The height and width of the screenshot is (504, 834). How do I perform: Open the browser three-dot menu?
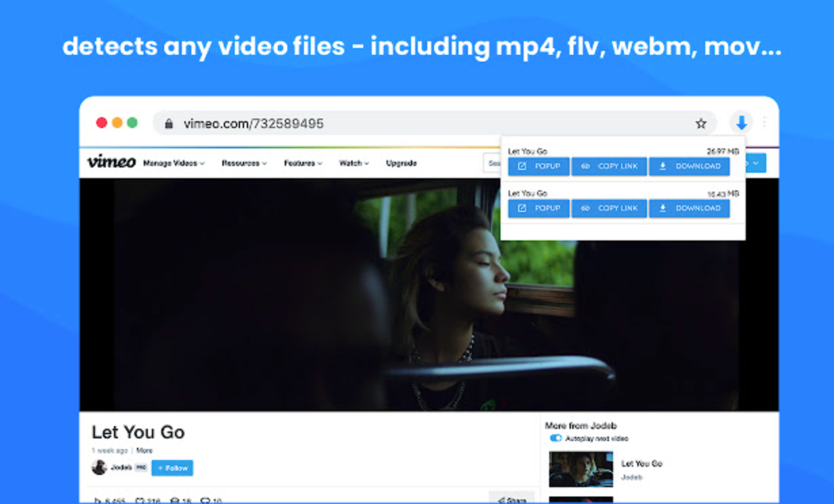click(x=764, y=123)
